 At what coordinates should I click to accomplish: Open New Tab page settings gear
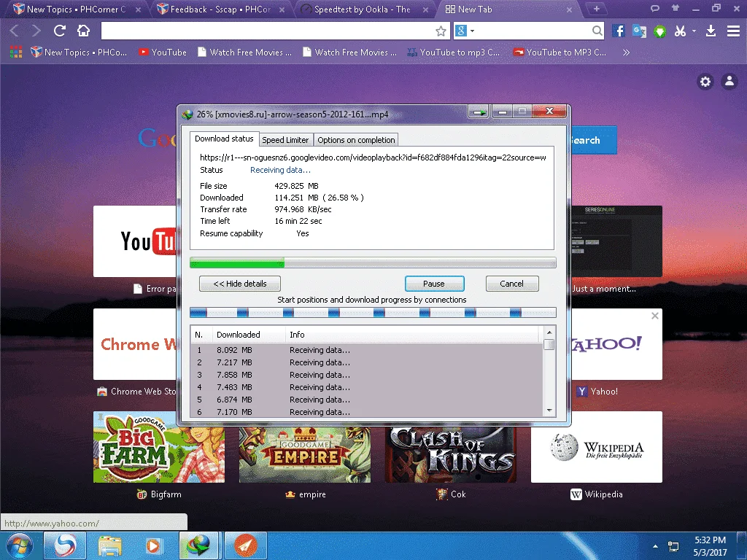705,82
